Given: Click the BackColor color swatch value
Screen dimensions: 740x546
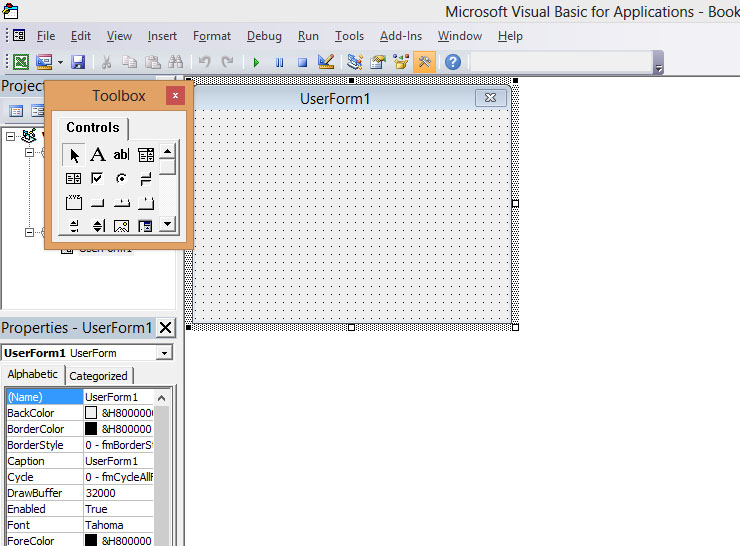Looking at the screenshot, I should point(91,413).
